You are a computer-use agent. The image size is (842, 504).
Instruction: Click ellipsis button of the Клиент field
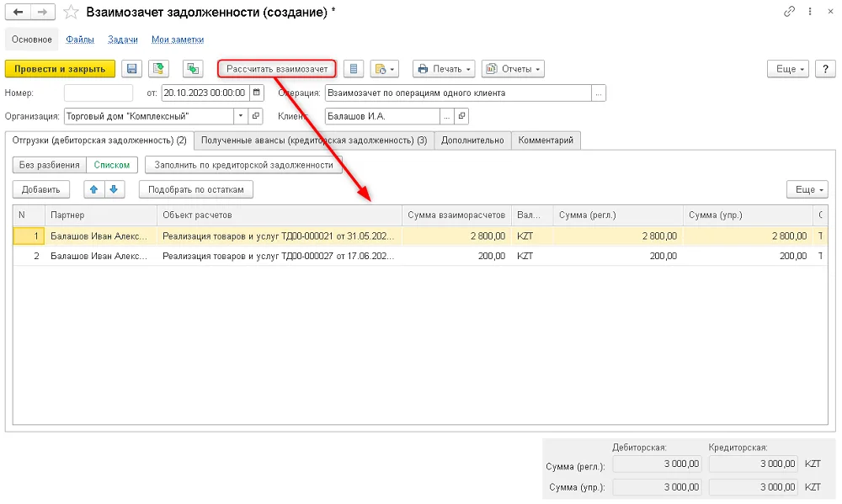pyautogui.click(x=447, y=116)
